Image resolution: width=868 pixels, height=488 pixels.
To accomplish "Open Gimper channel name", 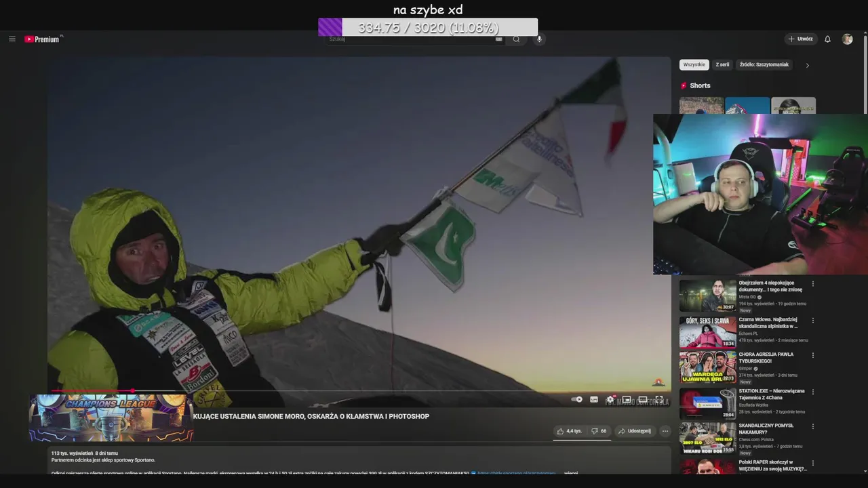I will click(747, 369).
